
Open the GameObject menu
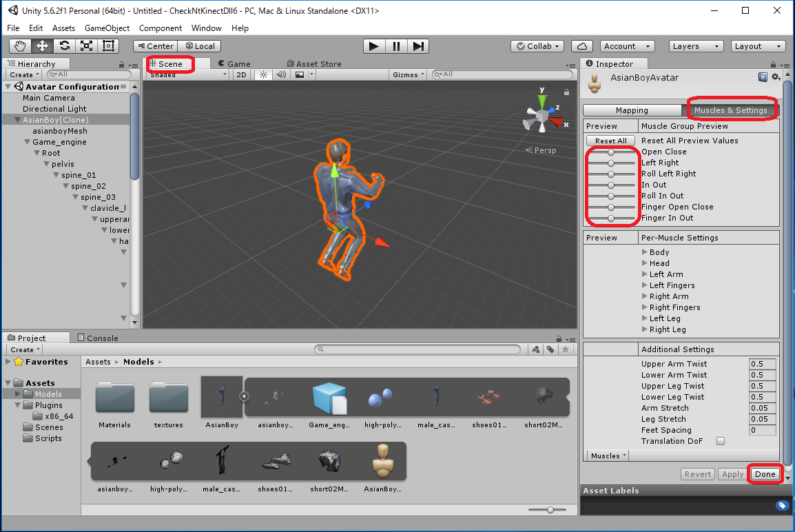[107, 28]
